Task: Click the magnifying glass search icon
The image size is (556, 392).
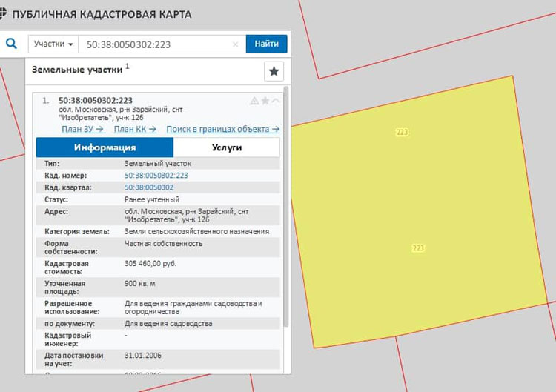Action: [11, 44]
